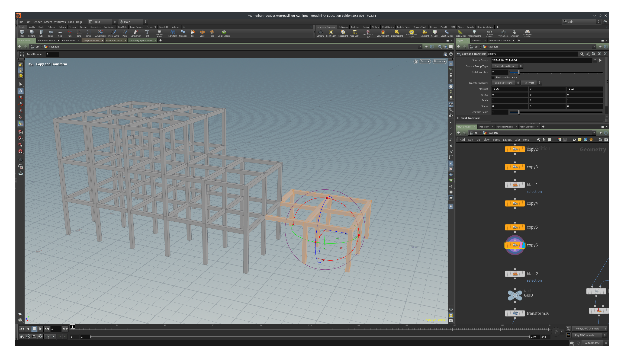Toggle real time playback button
The width and height of the screenshot is (624, 364).
click(40, 337)
